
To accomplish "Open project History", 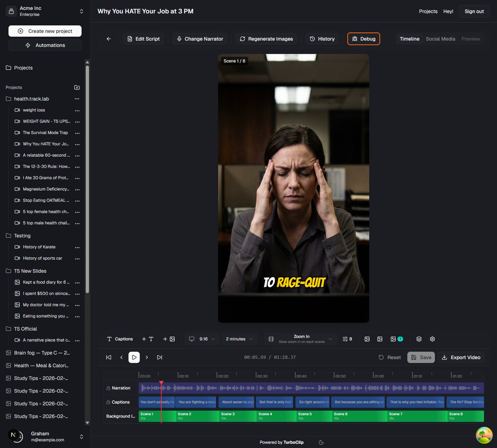I will [322, 39].
